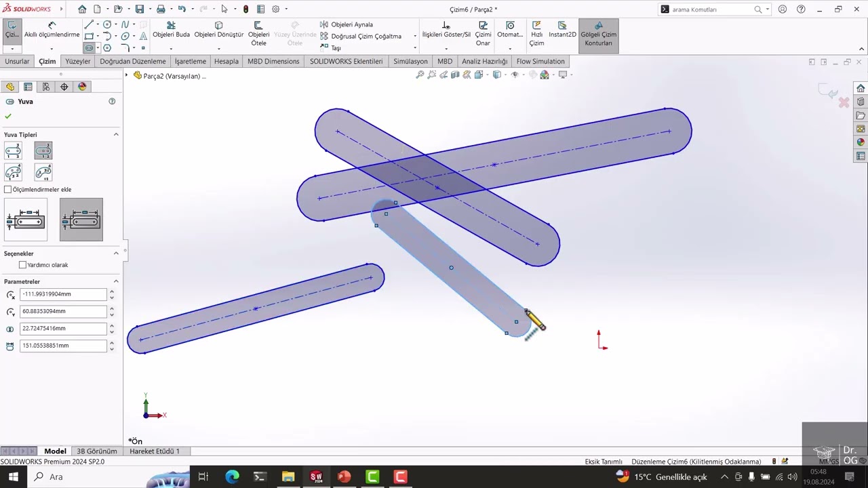Screen dimensions: 868x488
Task: Confirm the slot with the green checkmark
Action: (x=8, y=117)
